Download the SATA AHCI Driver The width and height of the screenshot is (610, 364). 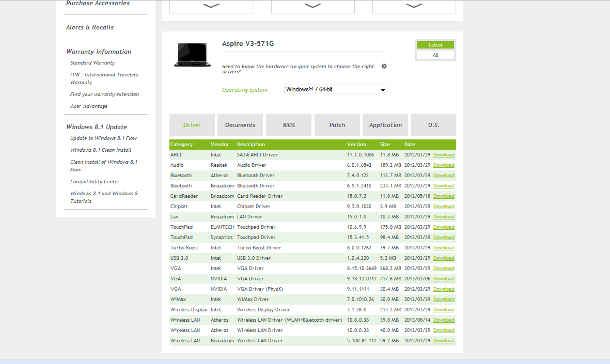[444, 155]
